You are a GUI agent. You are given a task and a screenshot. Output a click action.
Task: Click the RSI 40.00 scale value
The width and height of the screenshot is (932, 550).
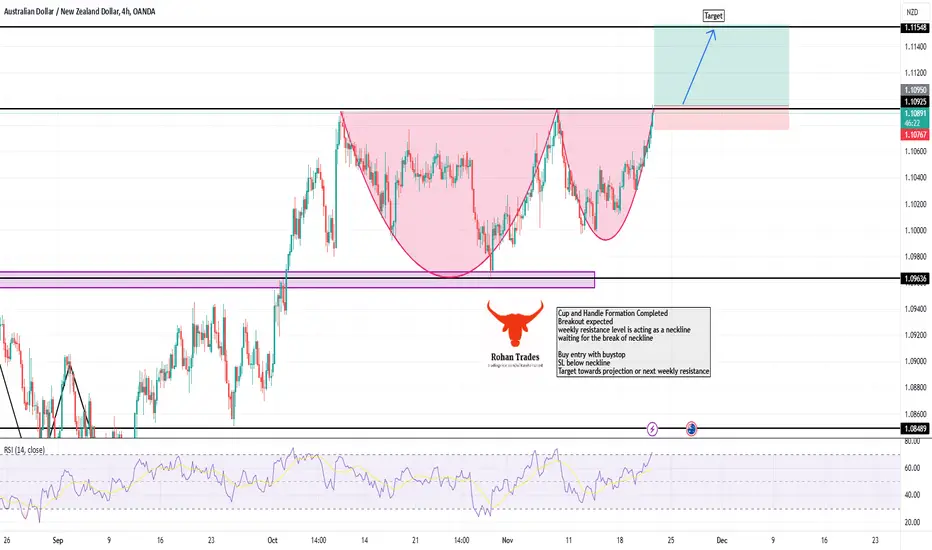tap(912, 495)
